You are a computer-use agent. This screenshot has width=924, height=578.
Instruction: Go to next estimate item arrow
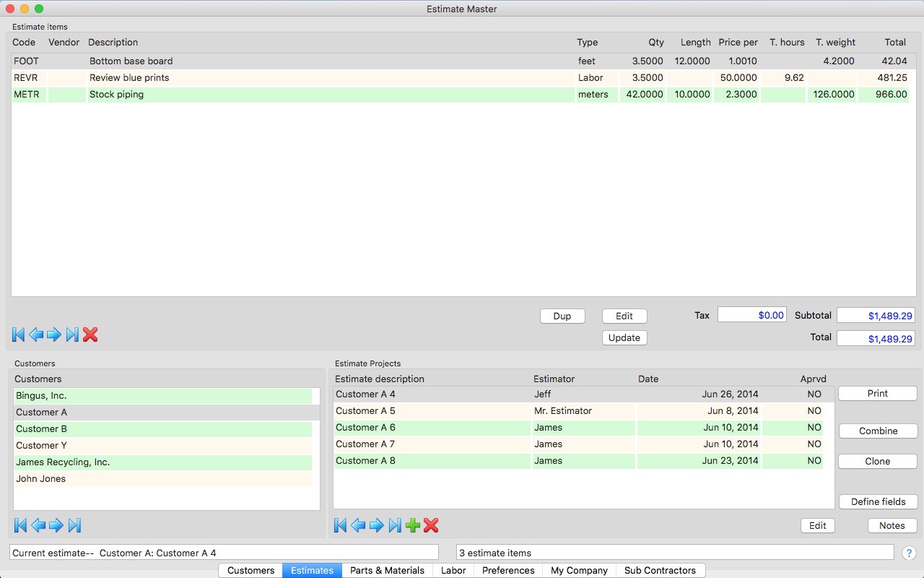(x=54, y=335)
